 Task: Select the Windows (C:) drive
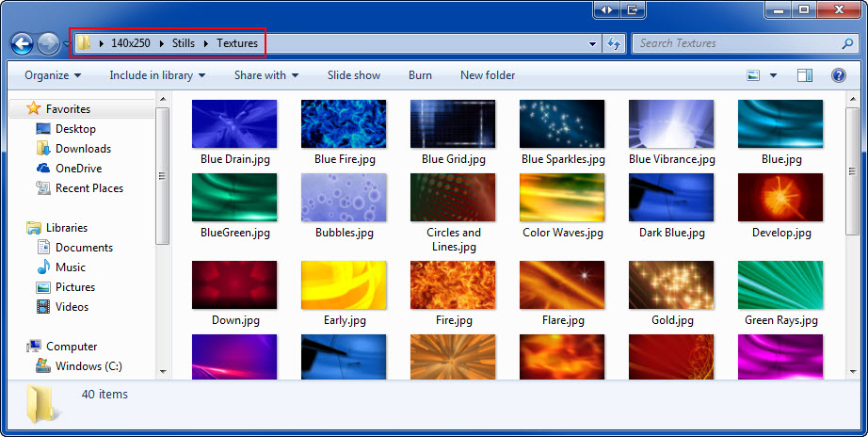coord(88,366)
